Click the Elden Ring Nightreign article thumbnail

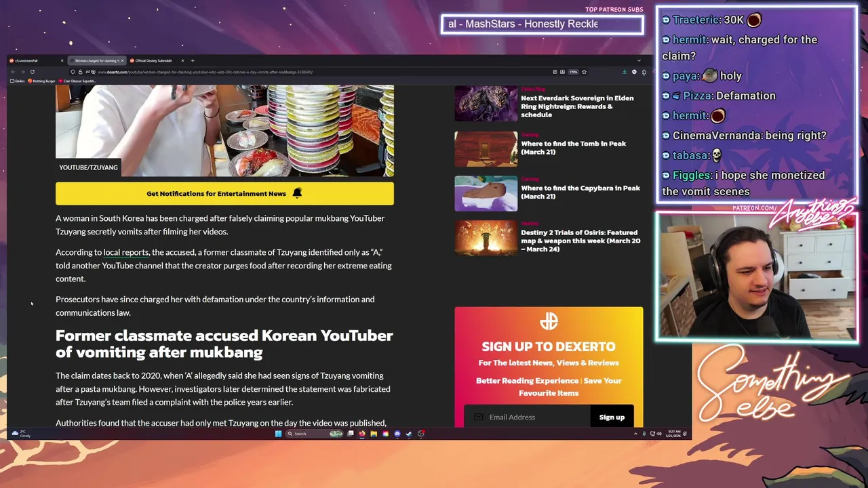pyautogui.click(x=486, y=104)
